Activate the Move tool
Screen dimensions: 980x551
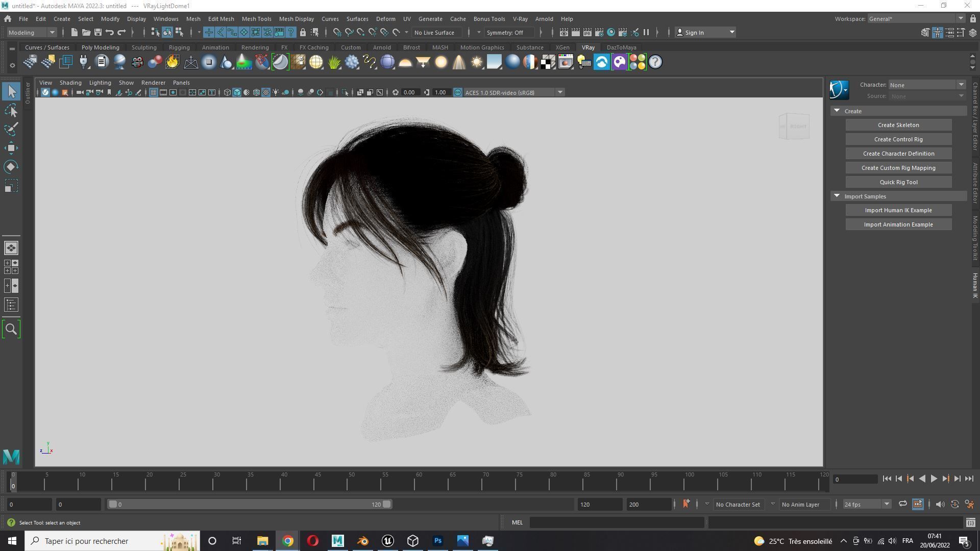(x=11, y=148)
